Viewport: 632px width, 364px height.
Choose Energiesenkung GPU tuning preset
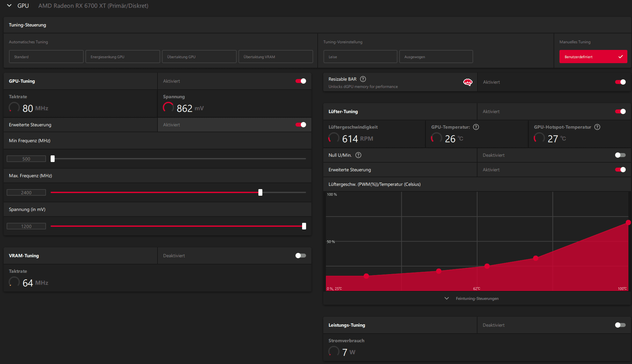click(x=123, y=57)
